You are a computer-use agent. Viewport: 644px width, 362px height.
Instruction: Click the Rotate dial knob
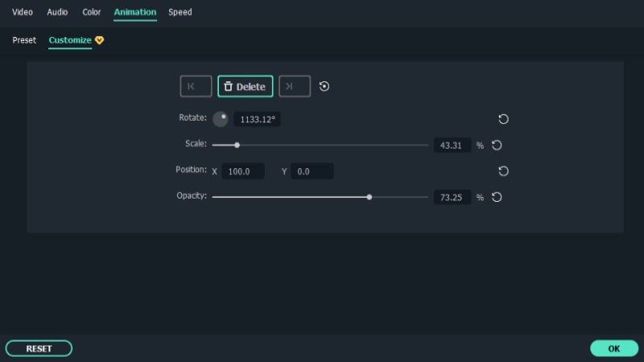coord(221,119)
